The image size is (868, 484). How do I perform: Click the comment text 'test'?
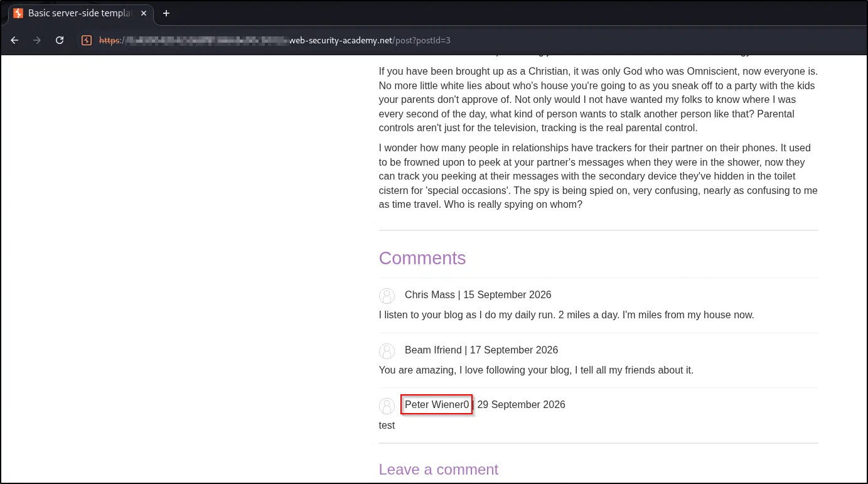pyautogui.click(x=387, y=426)
